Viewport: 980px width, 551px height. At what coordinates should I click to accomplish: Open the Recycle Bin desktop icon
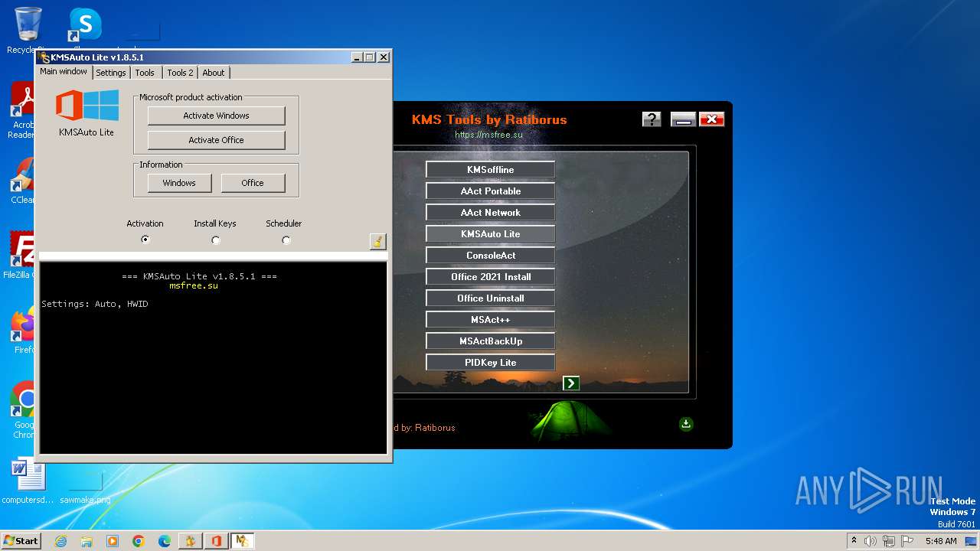click(x=28, y=31)
